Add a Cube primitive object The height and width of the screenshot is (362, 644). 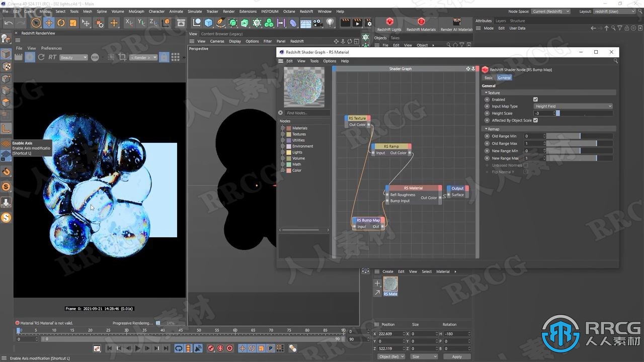pyautogui.click(x=208, y=23)
